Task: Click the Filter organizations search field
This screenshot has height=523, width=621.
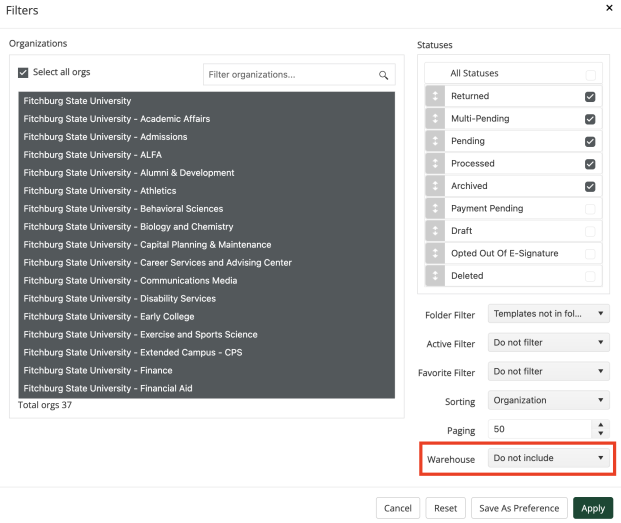Action: pos(299,75)
